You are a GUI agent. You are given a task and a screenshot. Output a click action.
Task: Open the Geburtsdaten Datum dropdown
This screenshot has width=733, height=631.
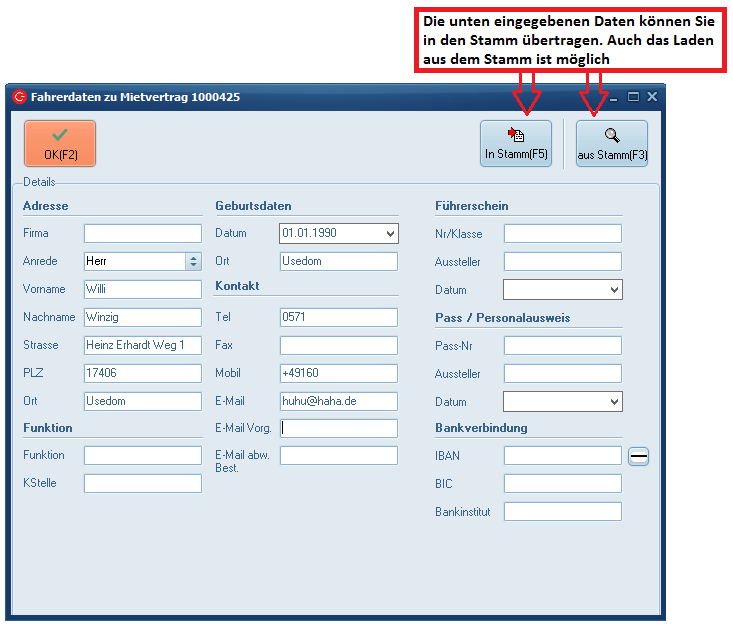389,234
